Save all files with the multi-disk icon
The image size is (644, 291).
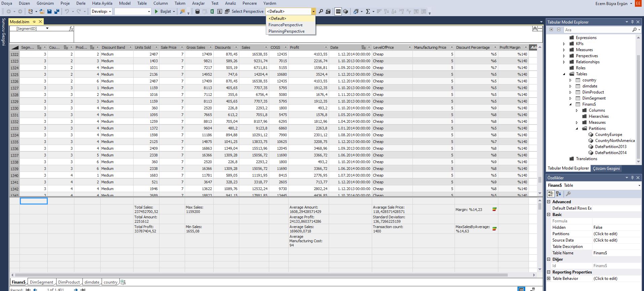[57, 11]
